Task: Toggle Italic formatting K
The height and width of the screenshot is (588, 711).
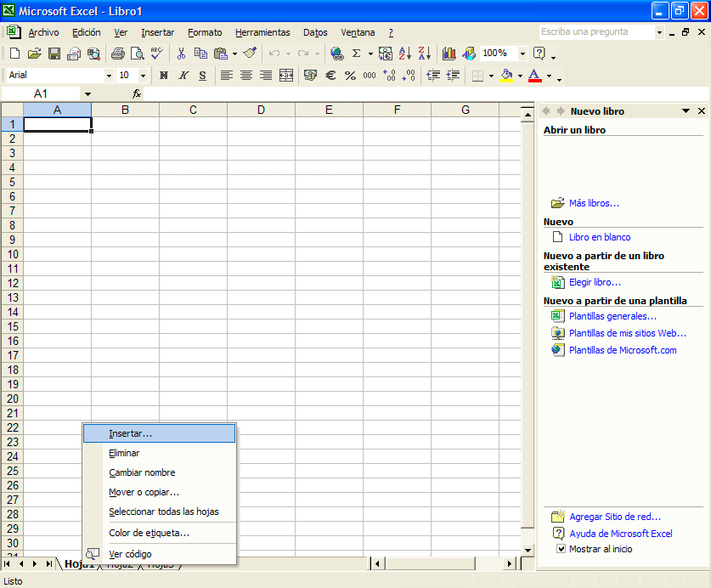Action: [183, 76]
